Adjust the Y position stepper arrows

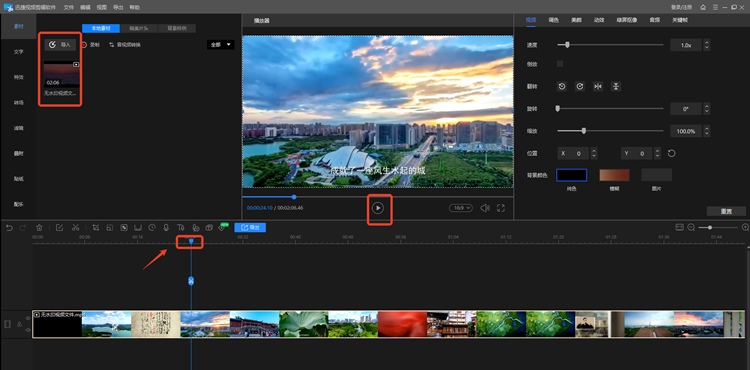tap(657, 153)
